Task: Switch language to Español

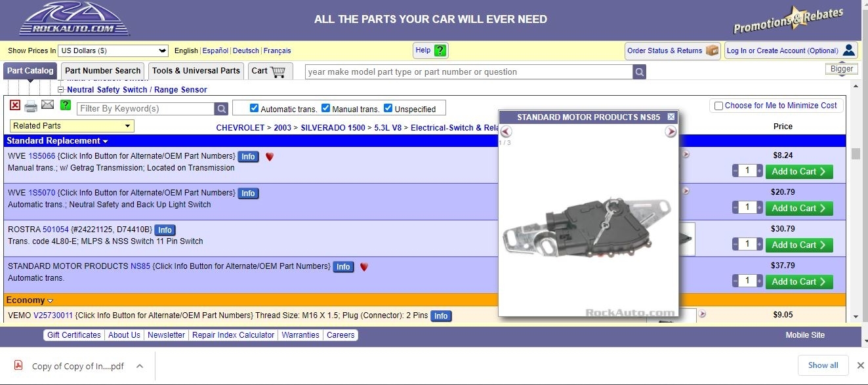Action: (215, 51)
